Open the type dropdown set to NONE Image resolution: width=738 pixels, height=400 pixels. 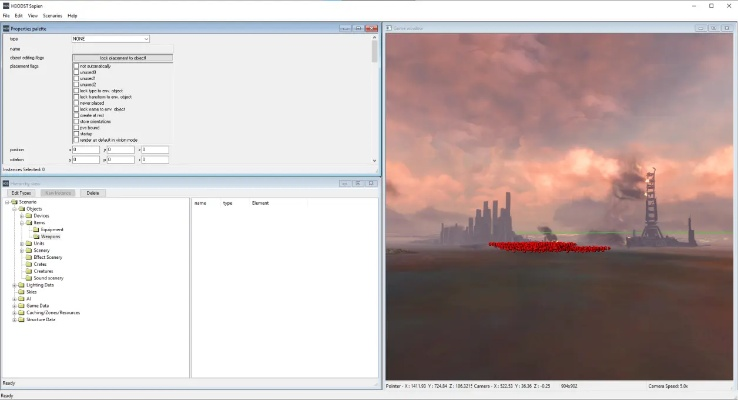110,39
